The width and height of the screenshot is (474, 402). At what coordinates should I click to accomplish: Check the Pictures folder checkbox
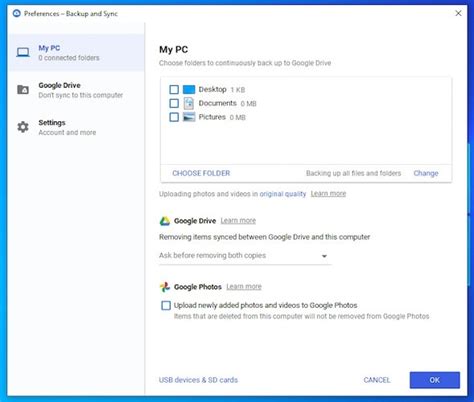coord(174,117)
